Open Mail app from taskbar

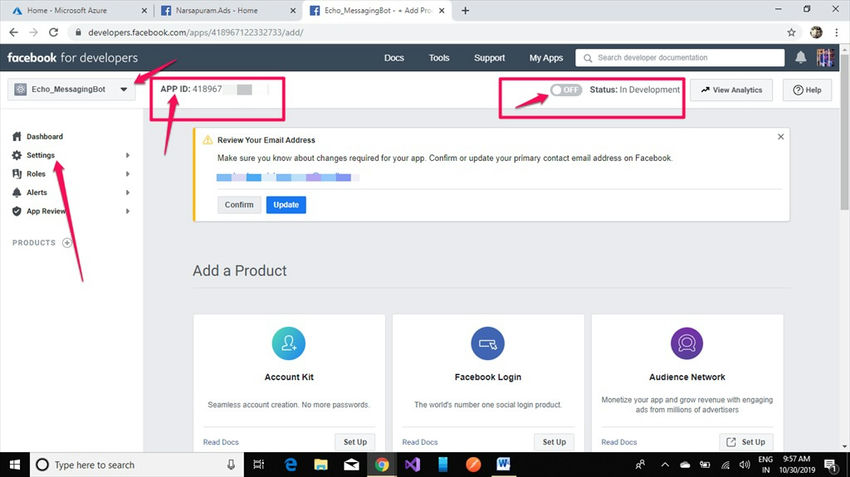(x=351, y=465)
